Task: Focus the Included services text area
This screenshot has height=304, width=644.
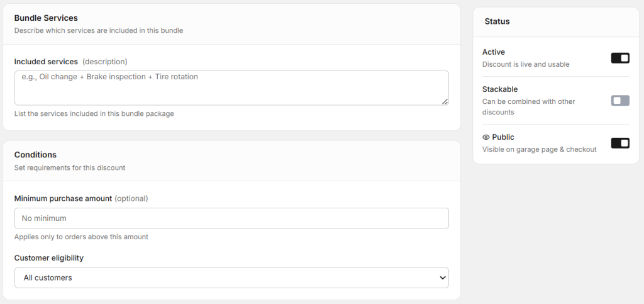Action: pyautogui.click(x=231, y=87)
